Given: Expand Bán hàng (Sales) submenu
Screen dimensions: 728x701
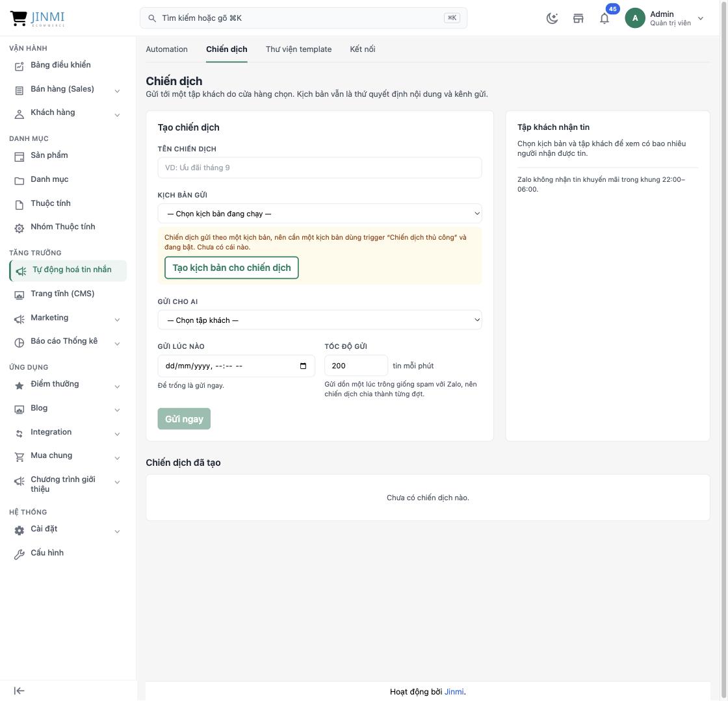Looking at the screenshot, I should (x=117, y=91).
